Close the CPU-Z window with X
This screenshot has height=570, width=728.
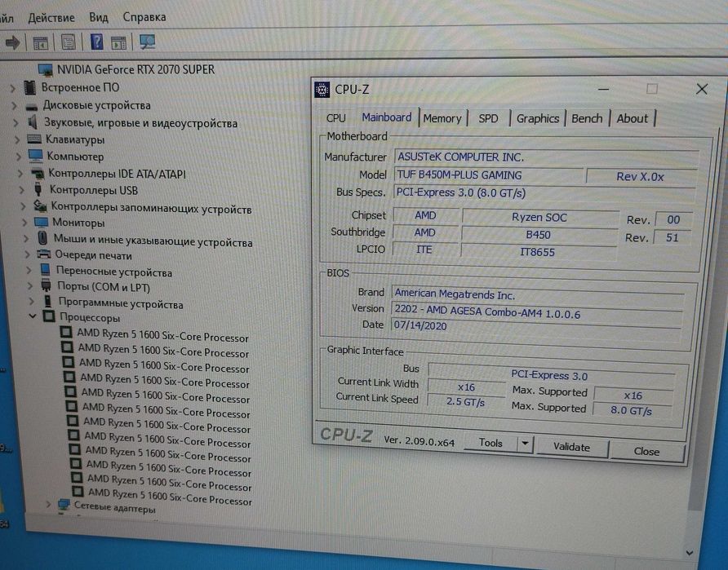pos(702,89)
